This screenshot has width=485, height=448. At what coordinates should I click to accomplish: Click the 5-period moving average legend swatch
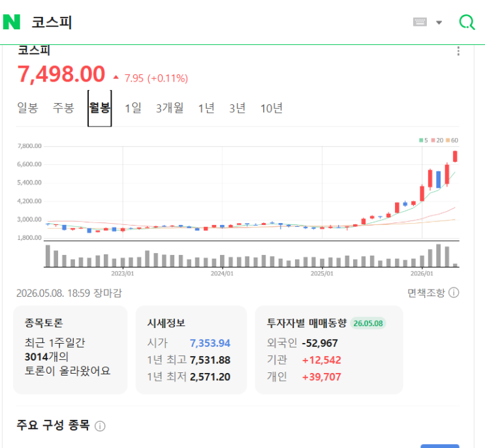pyautogui.click(x=421, y=140)
